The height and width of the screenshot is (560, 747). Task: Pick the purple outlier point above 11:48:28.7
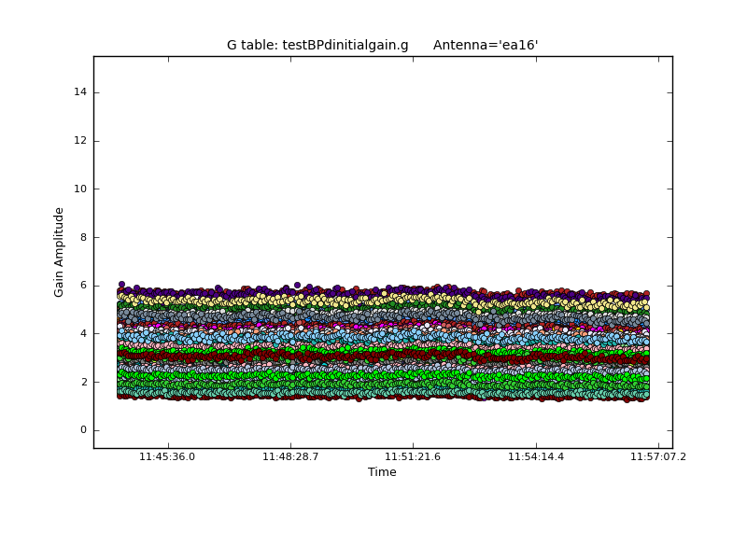click(297, 285)
